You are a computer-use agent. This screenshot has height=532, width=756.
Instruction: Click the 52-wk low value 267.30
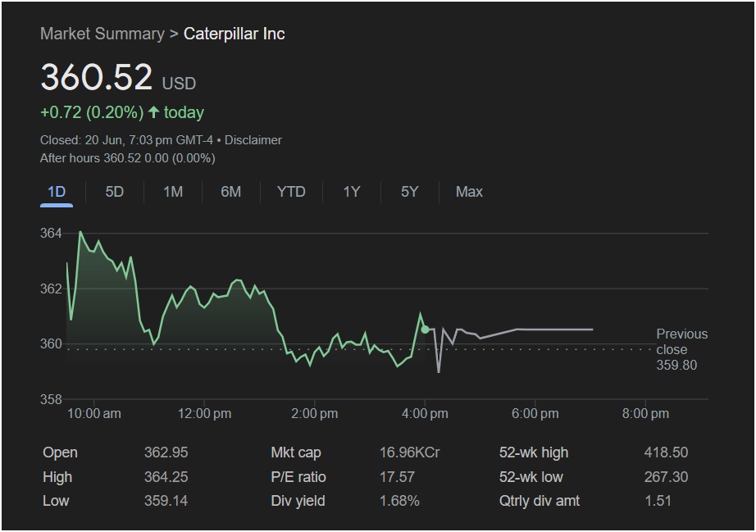coord(666,477)
